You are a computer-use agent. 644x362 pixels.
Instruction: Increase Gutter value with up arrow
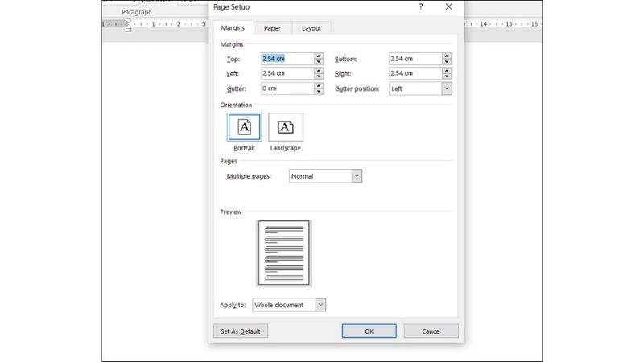(319, 85)
